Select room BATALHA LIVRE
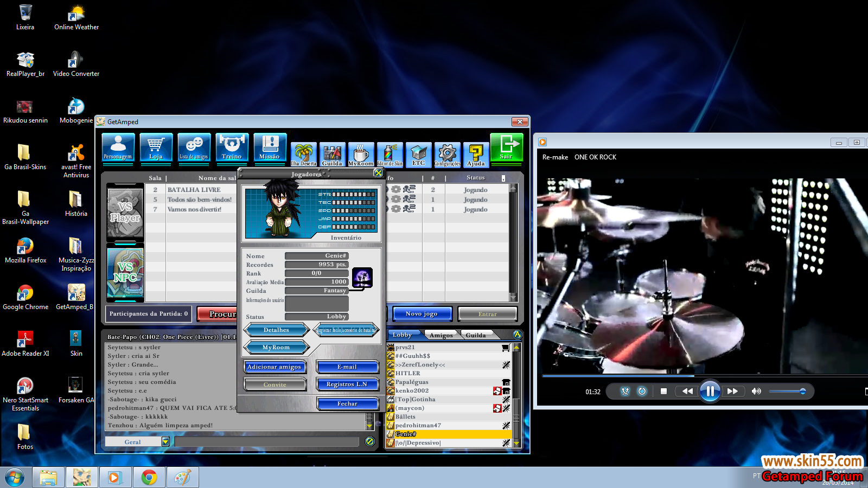868x488 pixels. pos(194,190)
